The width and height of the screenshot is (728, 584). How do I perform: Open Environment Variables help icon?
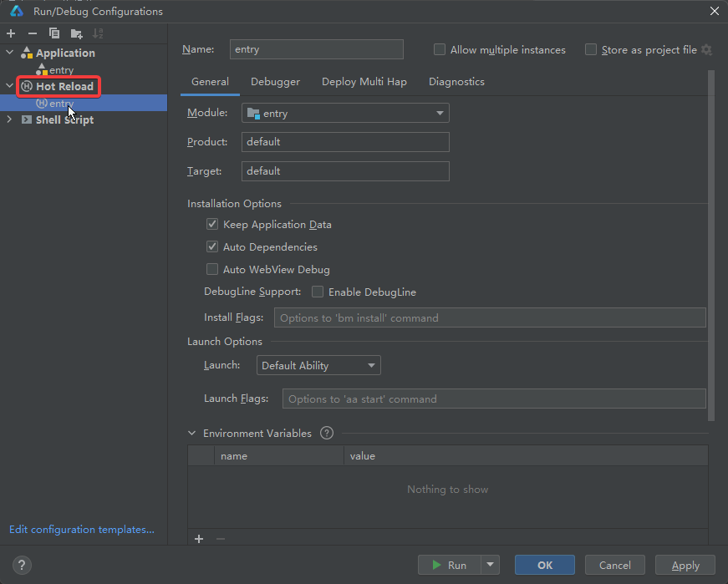pyautogui.click(x=327, y=433)
